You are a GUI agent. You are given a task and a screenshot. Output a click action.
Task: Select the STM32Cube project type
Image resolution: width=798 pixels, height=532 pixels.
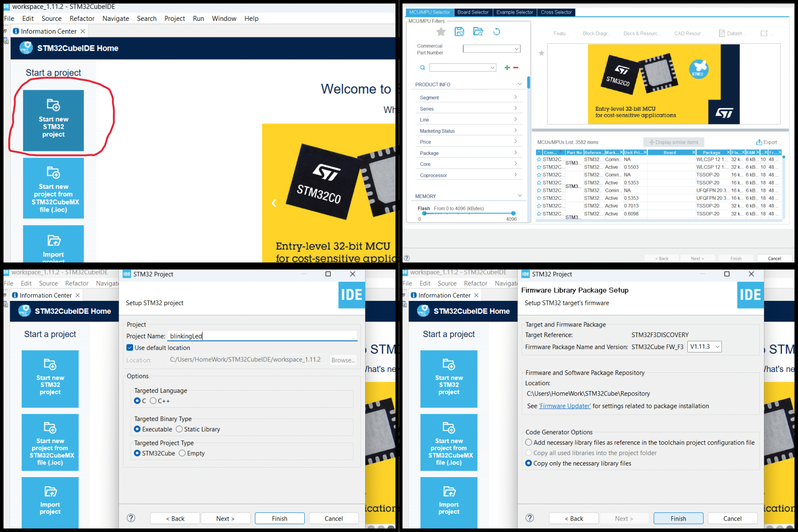(x=137, y=453)
